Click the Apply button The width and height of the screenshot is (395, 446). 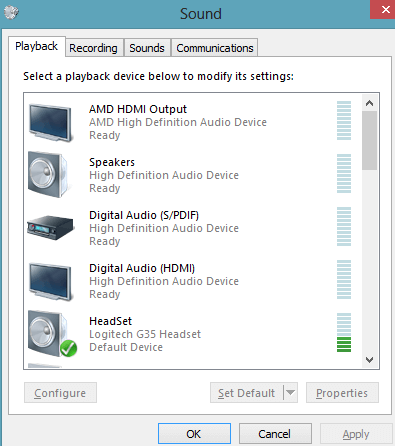click(356, 434)
